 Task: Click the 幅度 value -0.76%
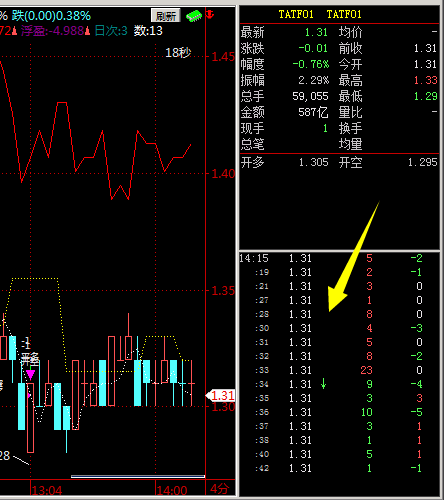pyautogui.click(x=311, y=64)
